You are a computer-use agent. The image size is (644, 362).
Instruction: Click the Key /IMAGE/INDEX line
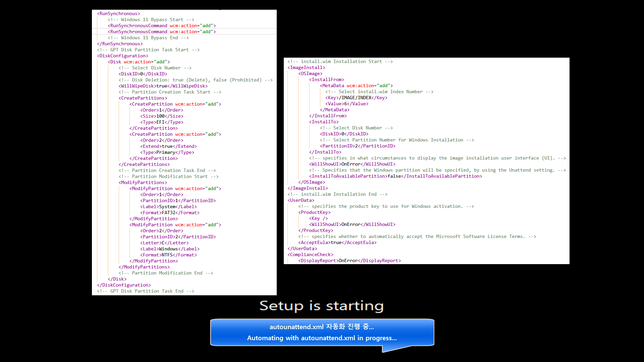[356, 98]
